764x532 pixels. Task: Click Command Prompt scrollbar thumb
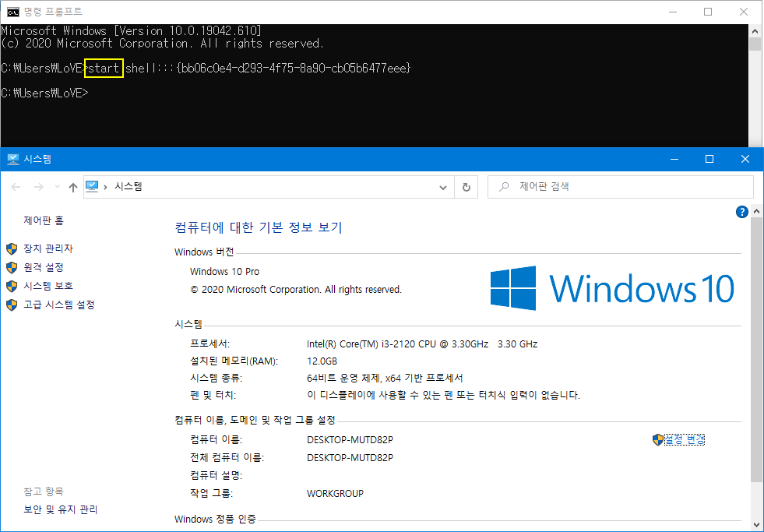coord(755,44)
